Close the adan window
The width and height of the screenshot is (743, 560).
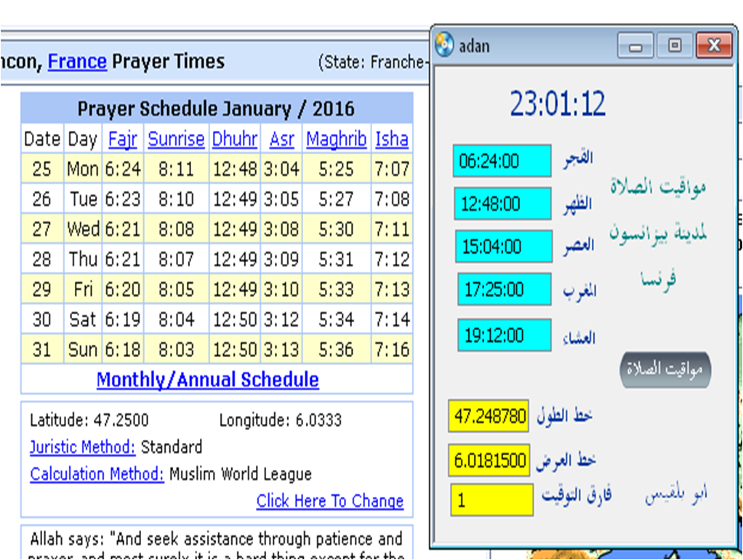713,46
